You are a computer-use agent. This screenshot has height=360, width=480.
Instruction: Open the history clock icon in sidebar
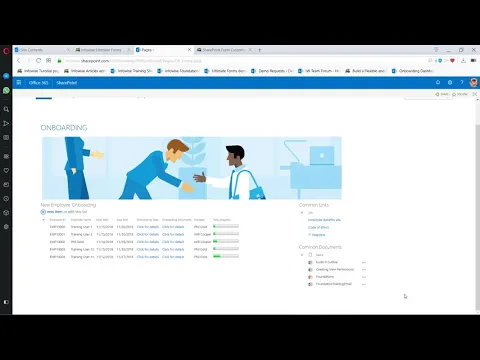click(x=6, y=199)
